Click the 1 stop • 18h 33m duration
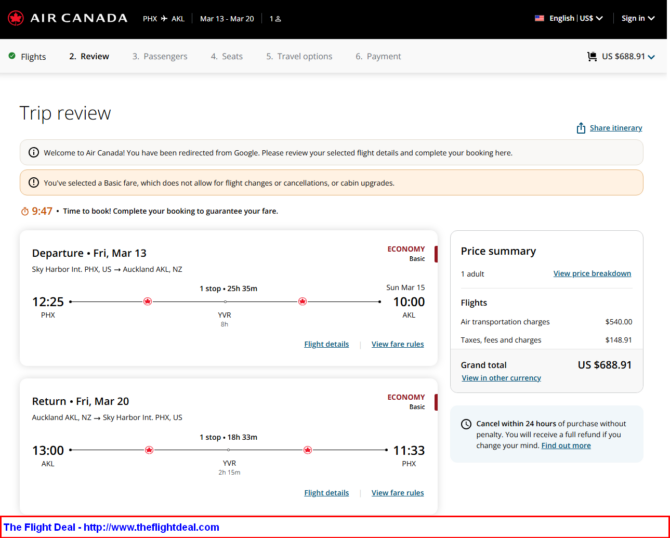The image size is (670, 538). point(229,437)
